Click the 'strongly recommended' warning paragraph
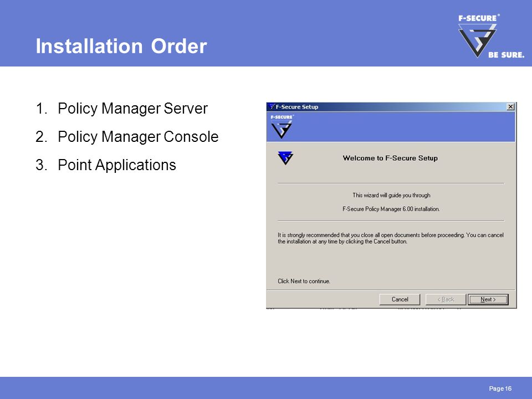This screenshot has height=399, width=532. pyautogui.click(x=391, y=238)
